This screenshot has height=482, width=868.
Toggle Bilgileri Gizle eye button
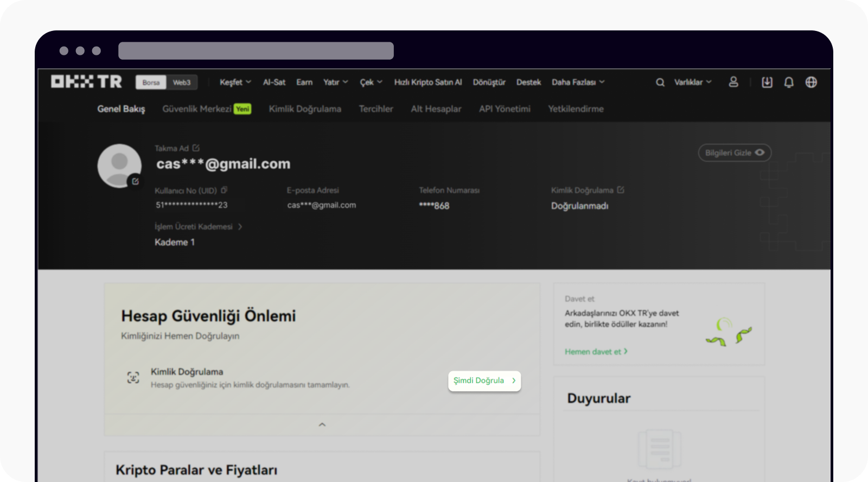tap(735, 153)
